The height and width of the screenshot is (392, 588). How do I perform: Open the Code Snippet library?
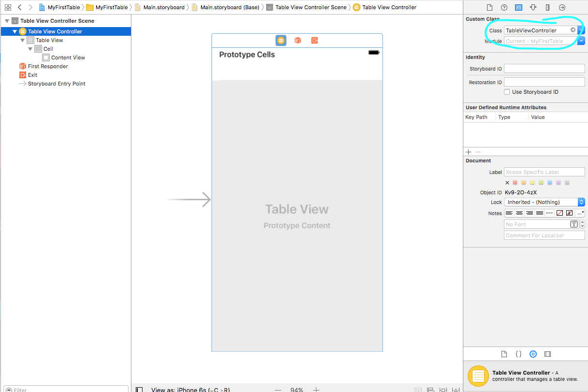tap(518, 354)
